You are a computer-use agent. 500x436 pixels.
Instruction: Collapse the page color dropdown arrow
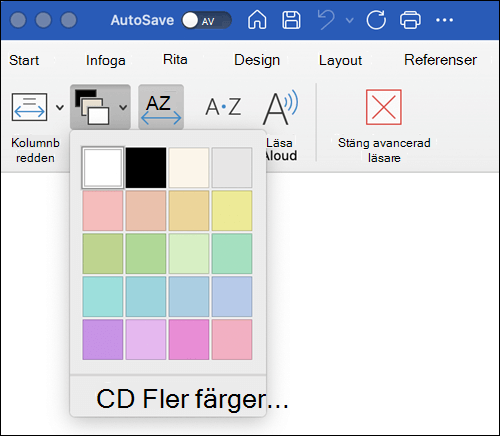pos(123,107)
